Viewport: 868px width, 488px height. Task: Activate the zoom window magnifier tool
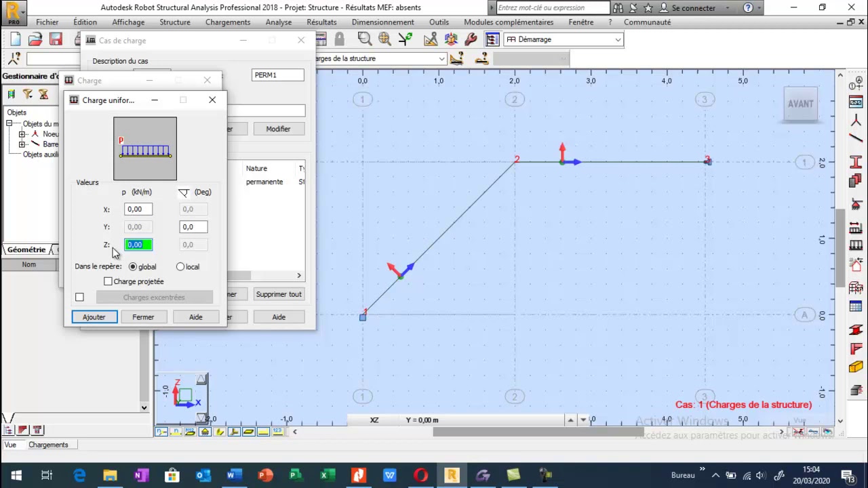364,39
